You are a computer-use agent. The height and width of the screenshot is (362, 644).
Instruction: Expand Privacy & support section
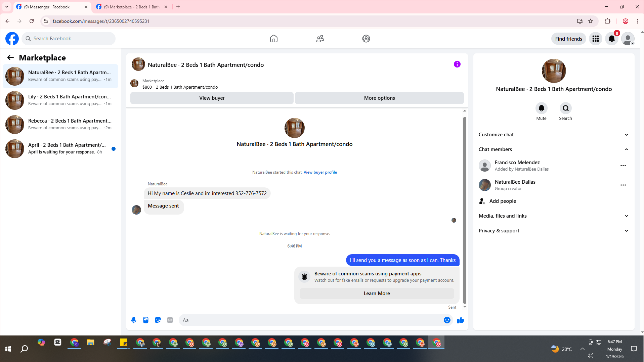(x=554, y=231)
